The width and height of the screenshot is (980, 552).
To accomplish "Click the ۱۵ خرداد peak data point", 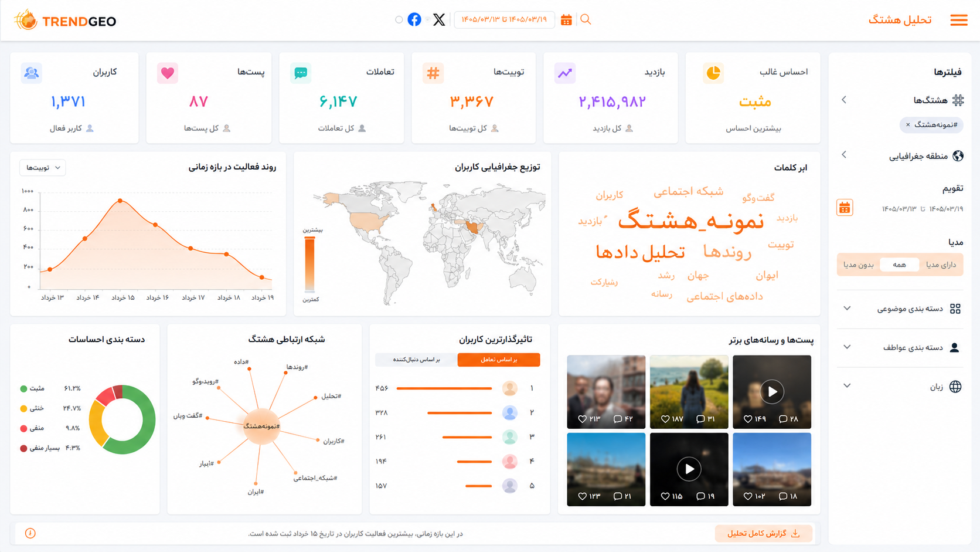I will coord(120,201).
